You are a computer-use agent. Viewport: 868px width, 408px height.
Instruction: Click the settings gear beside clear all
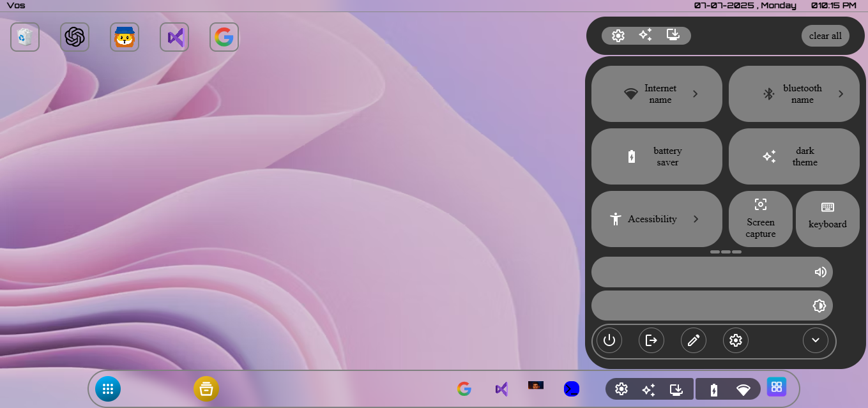[618, 36]
